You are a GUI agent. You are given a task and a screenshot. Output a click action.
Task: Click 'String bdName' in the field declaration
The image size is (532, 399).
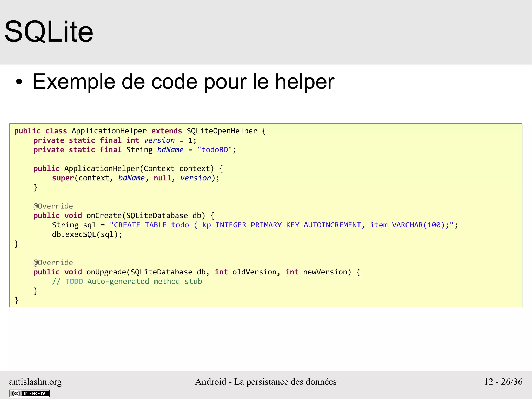155,150
